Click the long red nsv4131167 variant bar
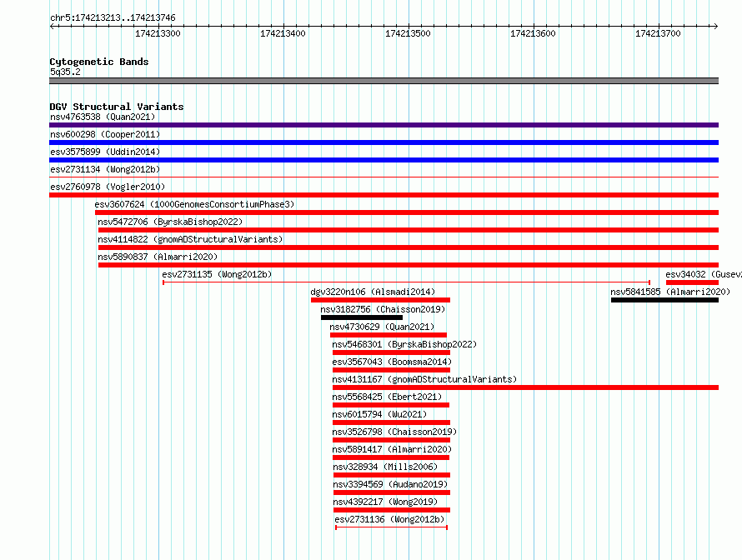742x560 pixels. click(x=526, y=387)
